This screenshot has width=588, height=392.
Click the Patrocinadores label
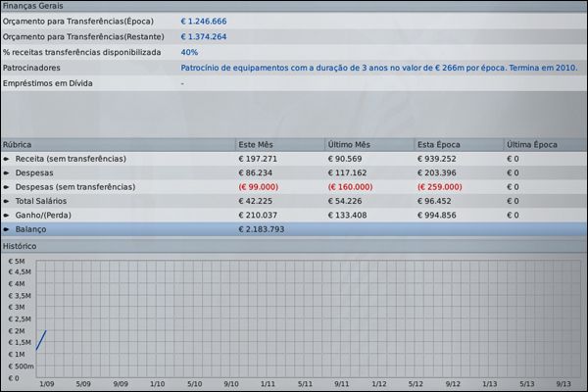(31, 68)
